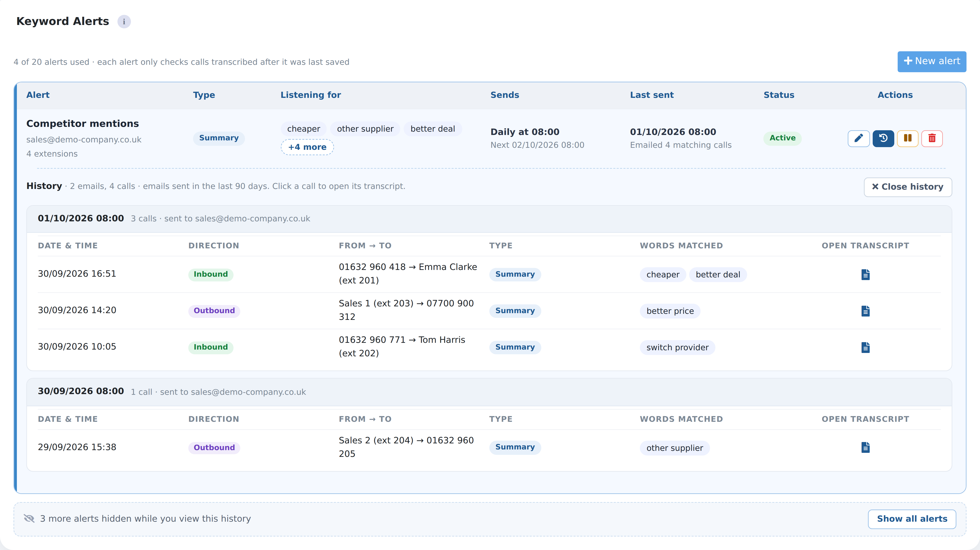Click the 'better price' matched word chip

coord(670,311)
